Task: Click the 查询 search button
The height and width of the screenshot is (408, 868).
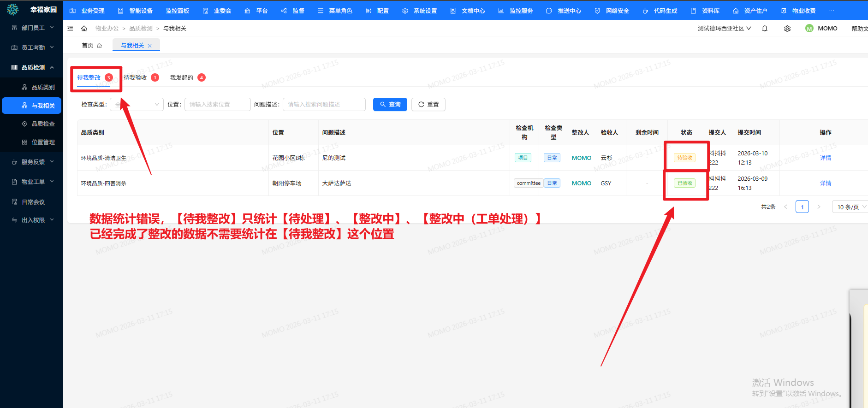Action: pyautogui.click(x=390, y=105)
